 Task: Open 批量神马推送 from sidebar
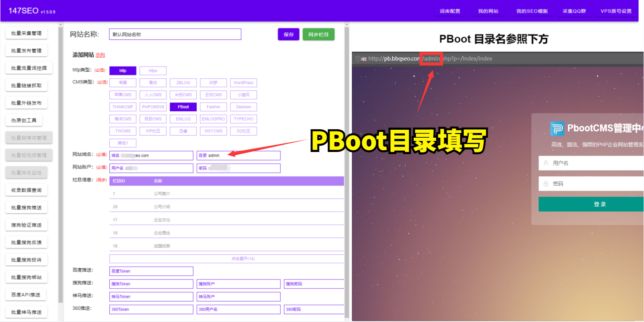click(x=26, y=312)
